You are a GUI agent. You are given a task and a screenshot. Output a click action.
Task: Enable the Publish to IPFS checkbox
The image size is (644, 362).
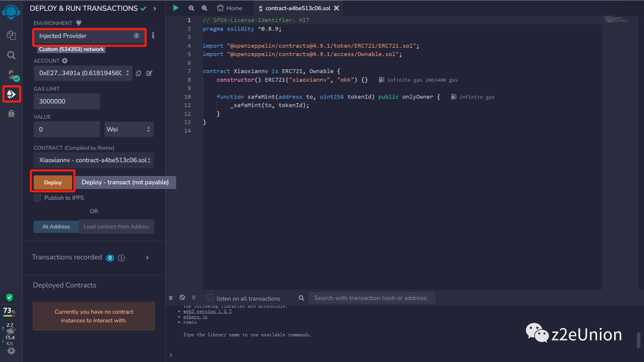[x=38, y=198]
